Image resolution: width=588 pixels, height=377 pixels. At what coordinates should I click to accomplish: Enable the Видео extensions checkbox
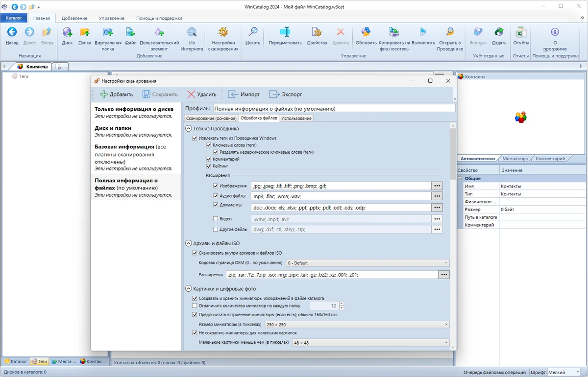216,219
